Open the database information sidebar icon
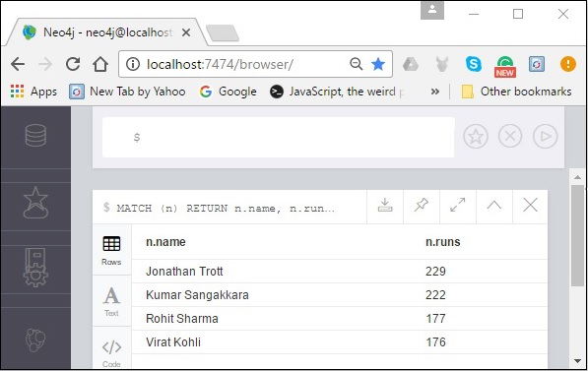 click(35, 135)
